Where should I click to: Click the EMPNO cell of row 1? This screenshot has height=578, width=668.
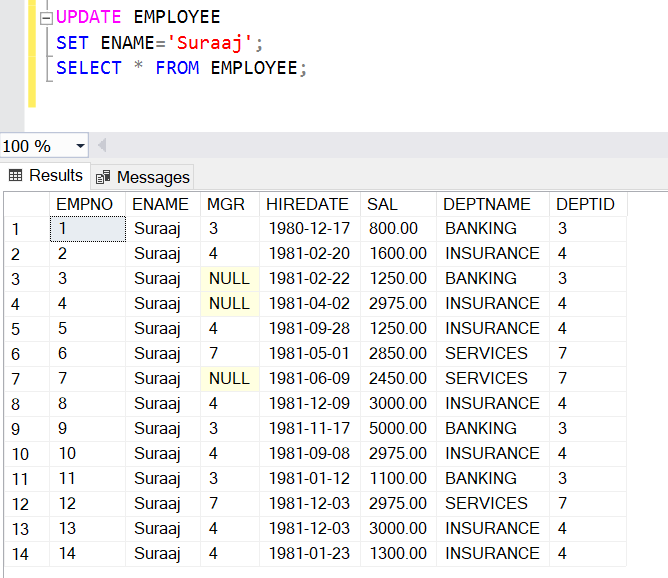pyautogui.click(x=88, y=229)
